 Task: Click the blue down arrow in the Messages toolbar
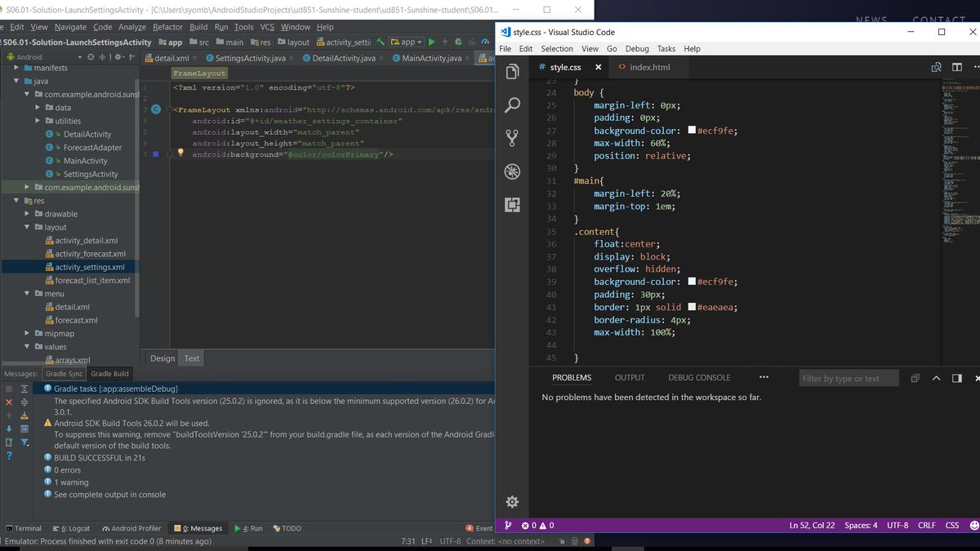(x=9, y=429)
